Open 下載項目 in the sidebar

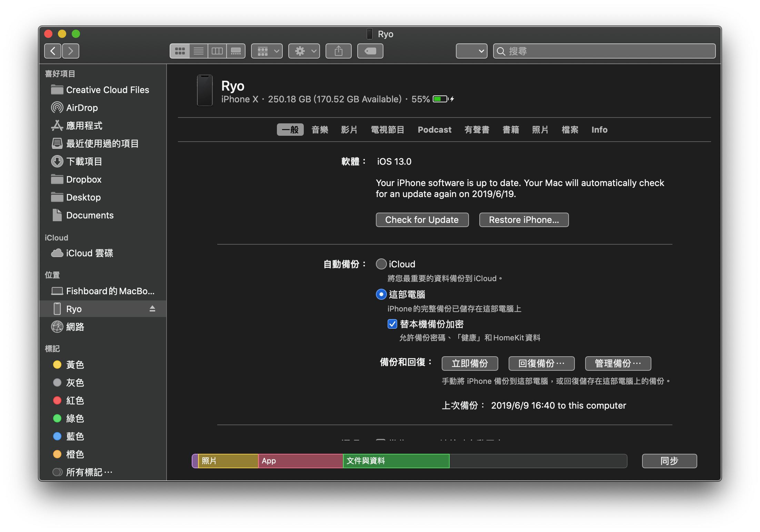pyautogui.click(x=103, y=162)
